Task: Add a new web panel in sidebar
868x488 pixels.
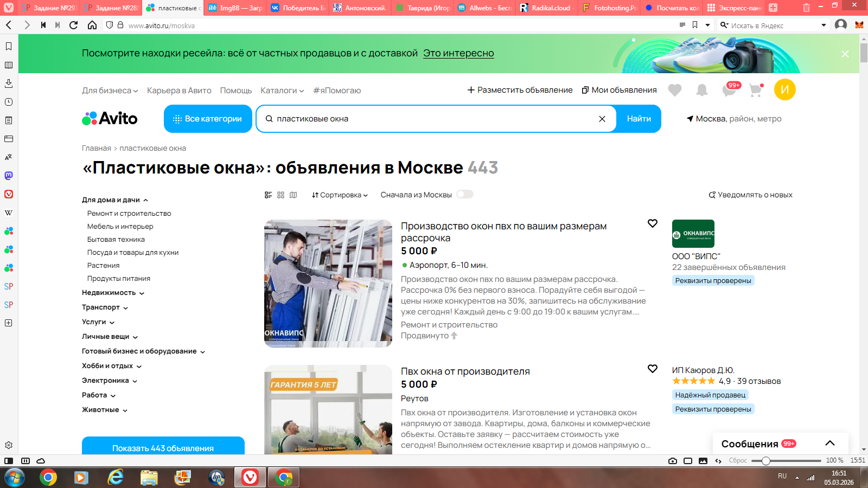Action: [x=9, y=323]
